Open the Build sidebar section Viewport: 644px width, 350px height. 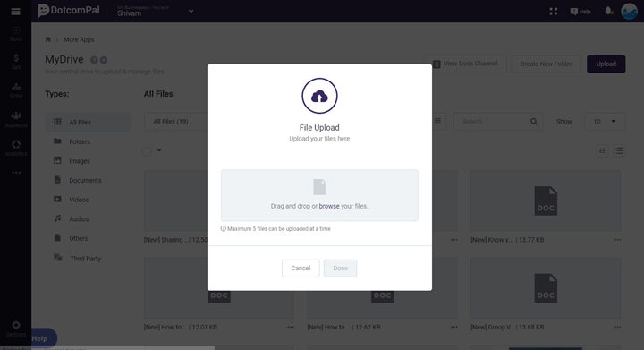click(x=16, y=34)
